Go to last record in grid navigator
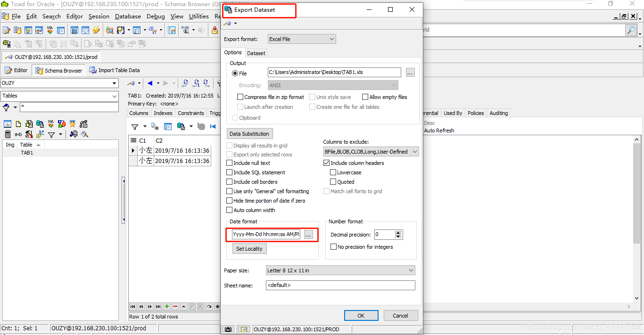 pyautogui.click(x=158, y=306)
